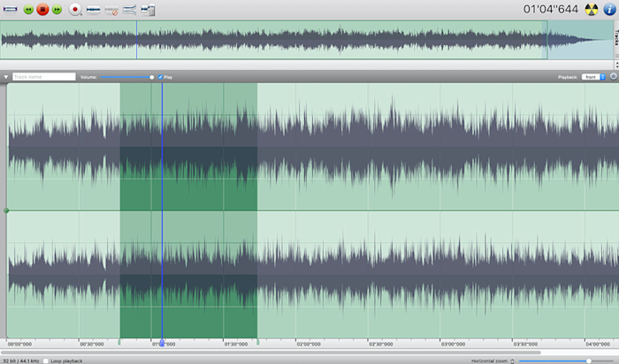This screenshot has height=364, width=619.
Task: Click the trim selection waveform icon
Action: click(x=93, y=10)
